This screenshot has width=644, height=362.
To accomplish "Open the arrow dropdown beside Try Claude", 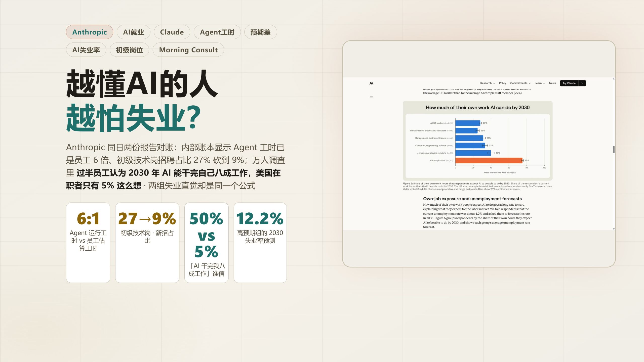I will point(582,83).
